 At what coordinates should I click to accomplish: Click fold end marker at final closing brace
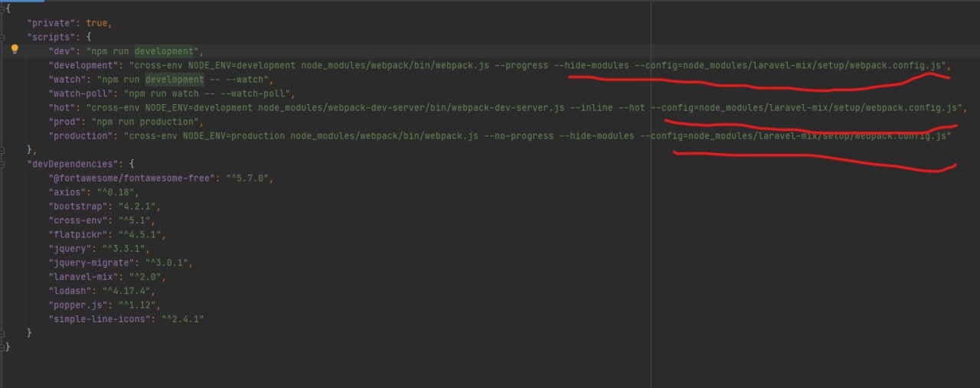[x=2, y=347]
